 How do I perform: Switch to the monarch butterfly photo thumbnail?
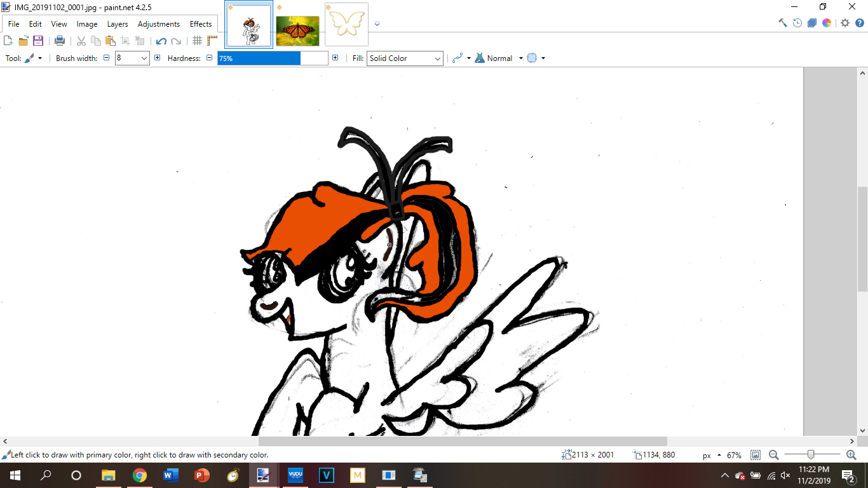[x=297, y=25]
